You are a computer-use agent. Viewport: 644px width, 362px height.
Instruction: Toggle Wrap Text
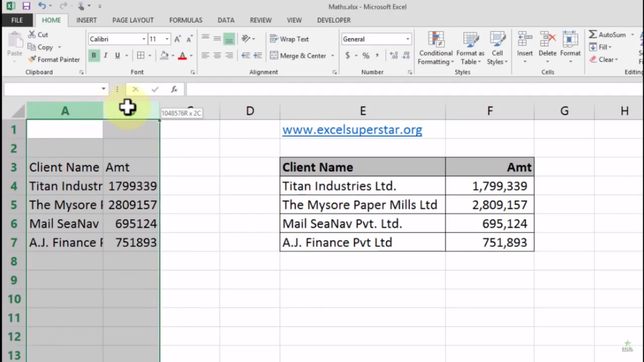(289, 39)
